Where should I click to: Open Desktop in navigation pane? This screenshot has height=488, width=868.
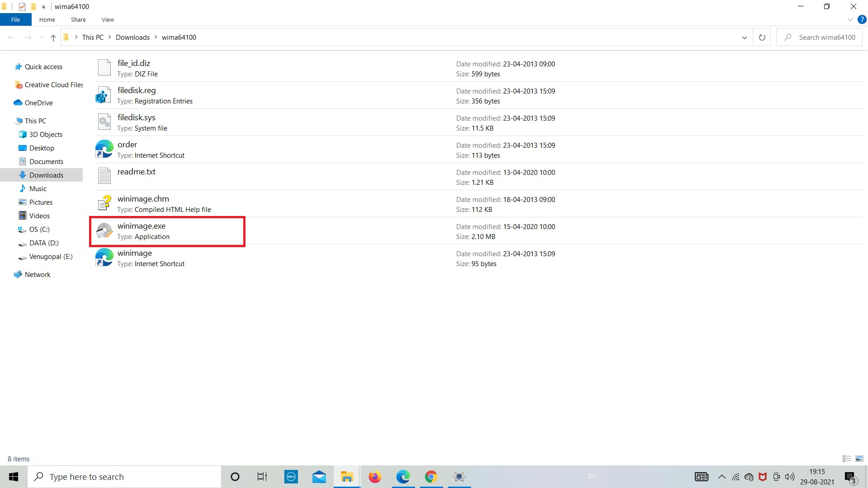point(42,148)
